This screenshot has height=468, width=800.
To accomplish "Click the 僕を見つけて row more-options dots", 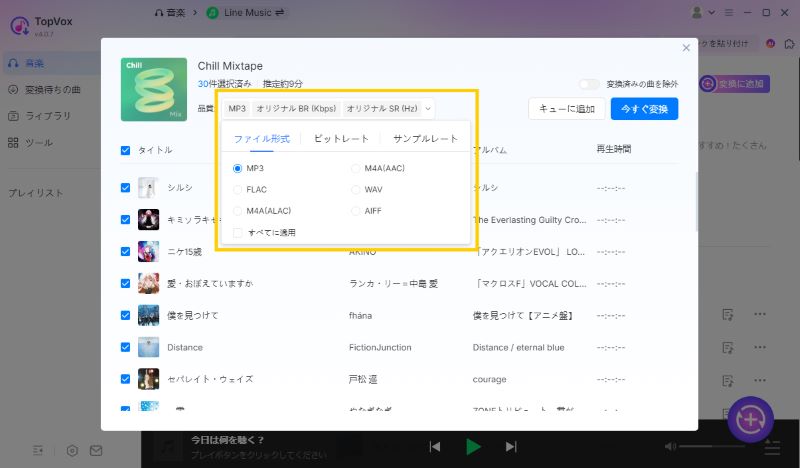I will pyautogui.click(x=760, y=314).
